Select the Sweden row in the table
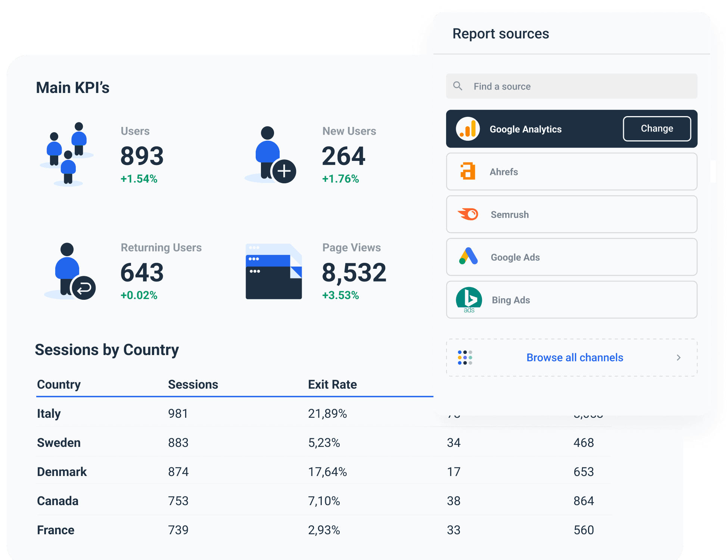This screenshot has height=560, width=728. tap(59, 442)
